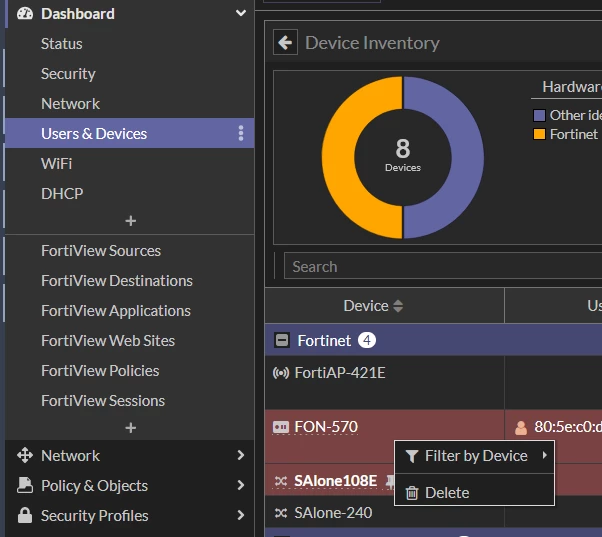Open FortiView Sources
The image size is (602, 537).
(x=101, y=251)
